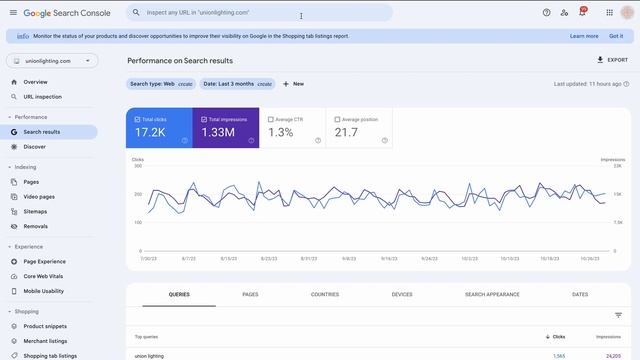640x360 pixels.
Task: Click the Video pages icon
Action: point(14,197)
